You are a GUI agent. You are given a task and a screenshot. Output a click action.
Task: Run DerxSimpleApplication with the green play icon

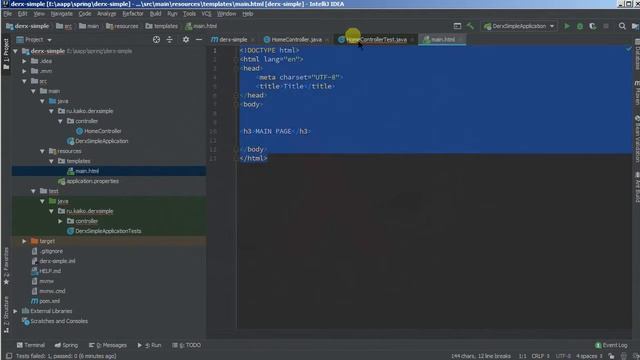point(567,26)
